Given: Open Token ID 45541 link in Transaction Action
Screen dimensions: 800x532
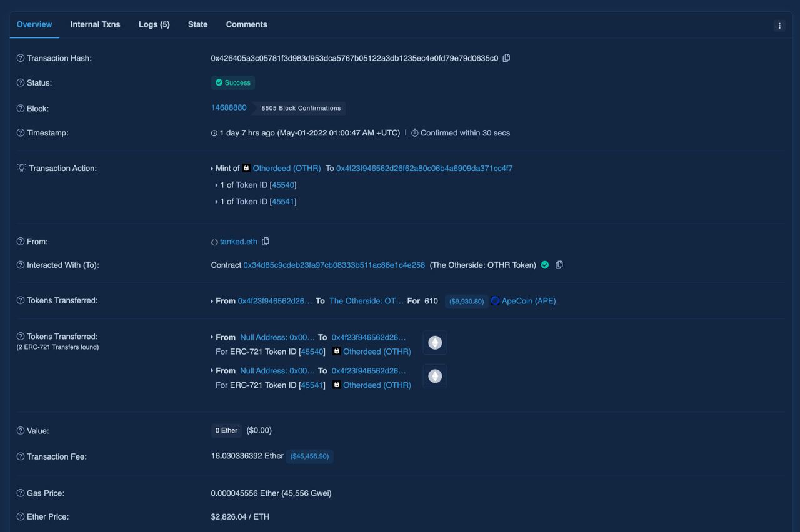Looking at the screenshot, I should coord(283,201).
